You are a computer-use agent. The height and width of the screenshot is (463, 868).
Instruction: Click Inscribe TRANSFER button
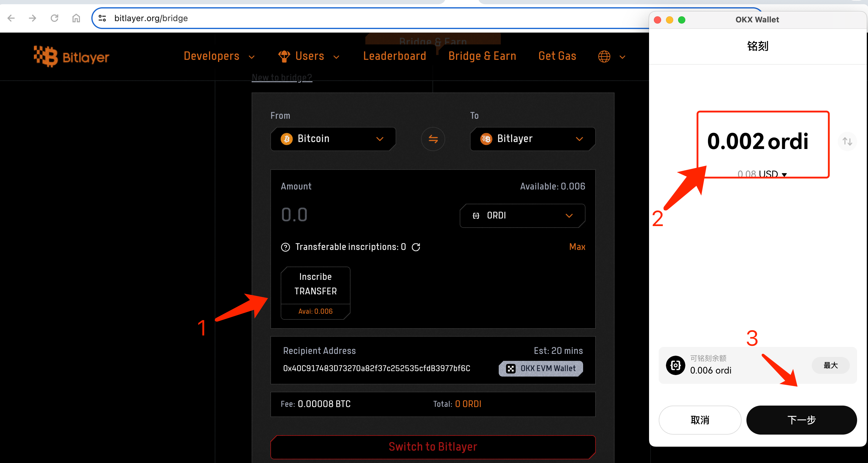[315, 284]
